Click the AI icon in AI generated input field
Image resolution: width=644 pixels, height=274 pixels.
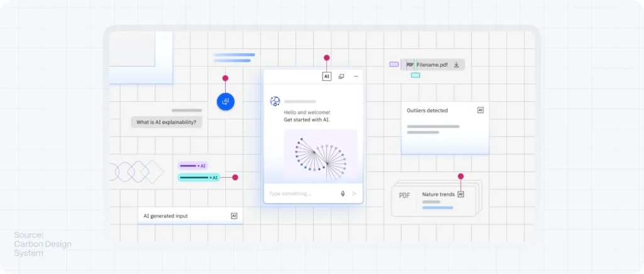234,216
